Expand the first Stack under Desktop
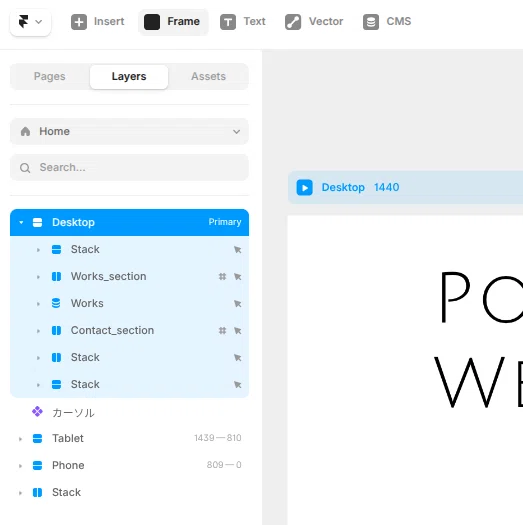The width and height of the screenshot is (523, 525). click(38, 250)
